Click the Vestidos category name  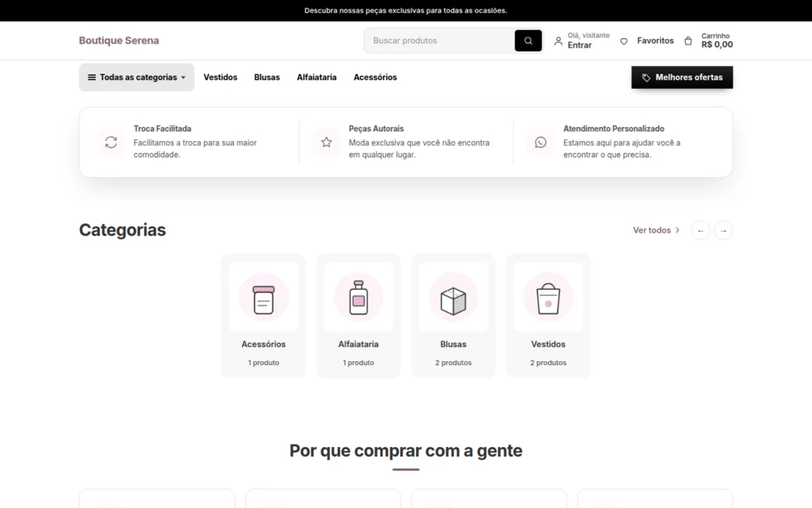[x=548, y=344]
